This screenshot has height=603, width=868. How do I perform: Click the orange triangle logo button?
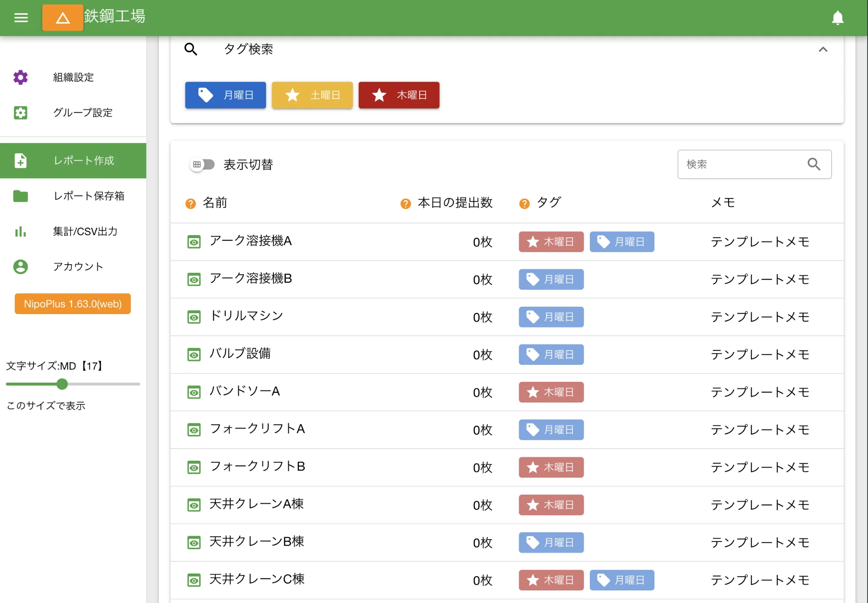click(x=62, y=18)
